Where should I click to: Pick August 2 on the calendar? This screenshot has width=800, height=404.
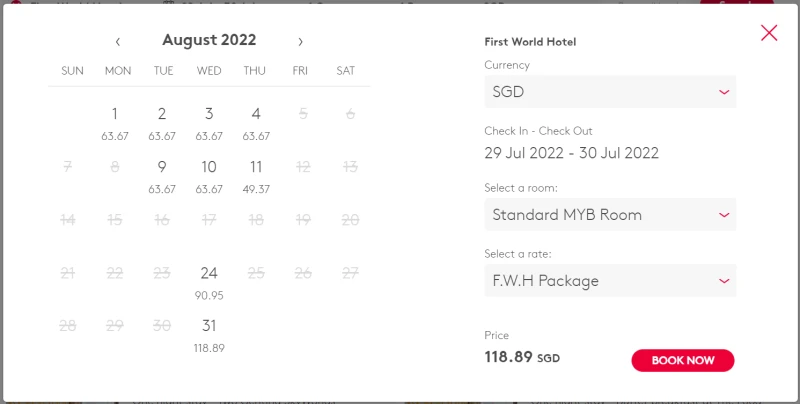click(162, 121)
